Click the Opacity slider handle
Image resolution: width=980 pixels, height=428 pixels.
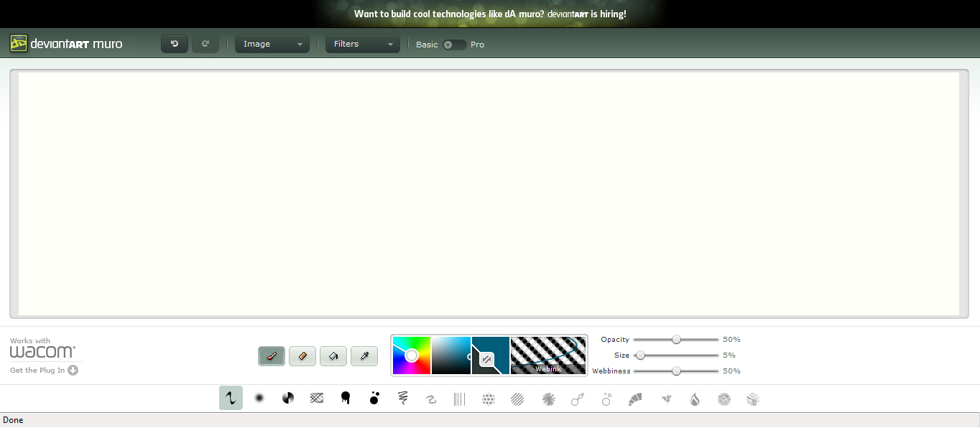pos(676,340)
